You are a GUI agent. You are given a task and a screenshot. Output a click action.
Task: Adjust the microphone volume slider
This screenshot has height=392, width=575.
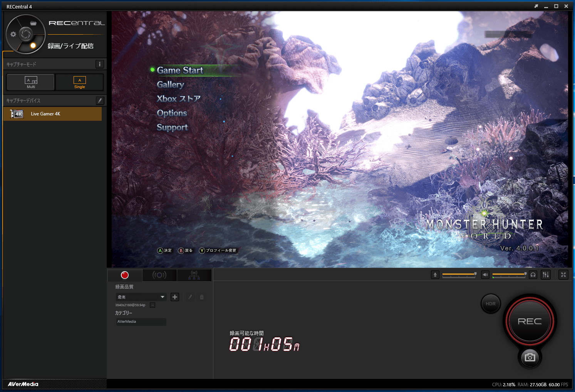click(x=459, y=275)
